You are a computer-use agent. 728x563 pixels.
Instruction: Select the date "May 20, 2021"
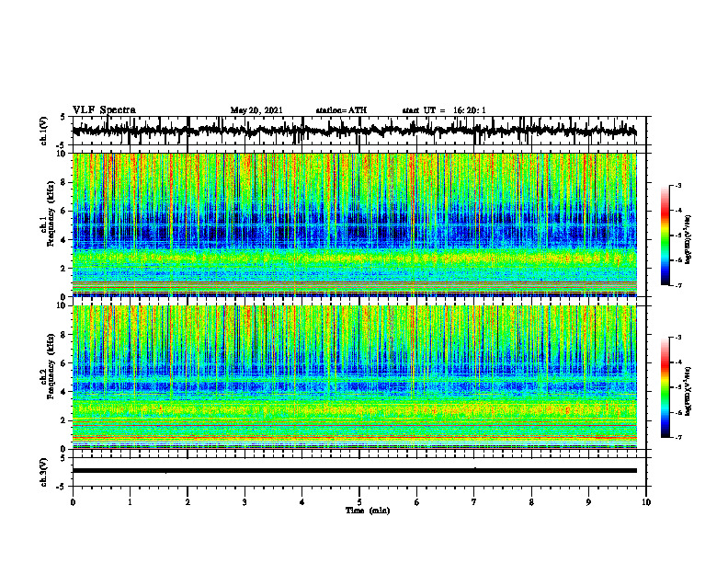tap(256, 110)
